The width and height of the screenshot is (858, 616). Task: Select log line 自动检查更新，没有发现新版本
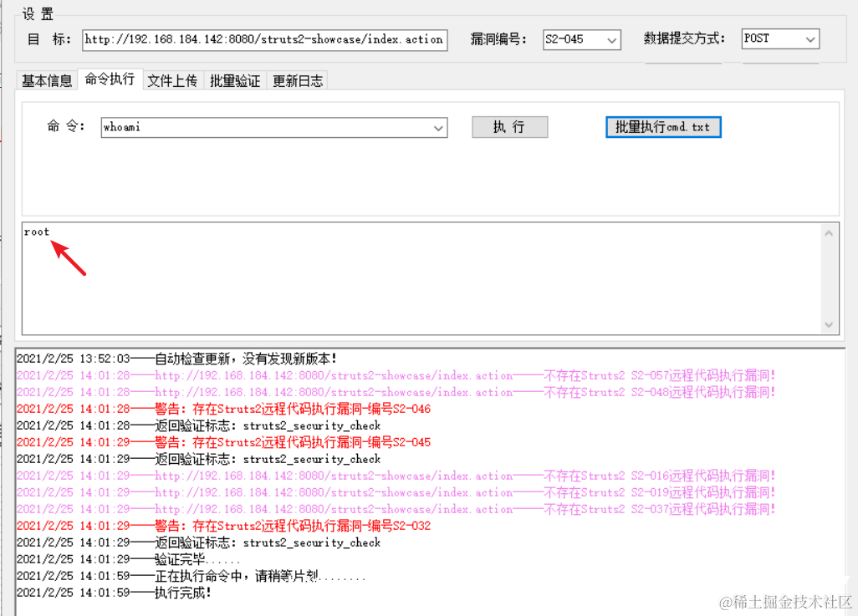click(x=176, y=359)
